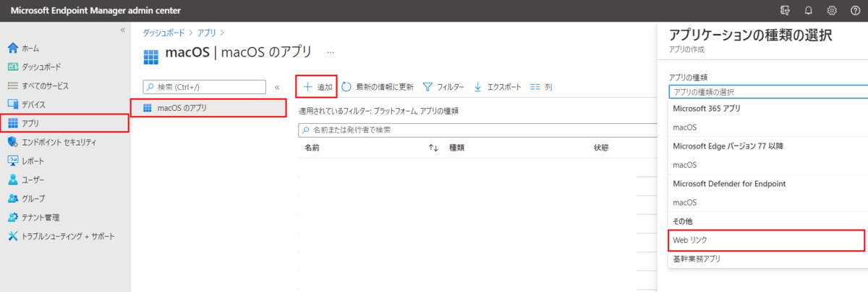Screen dimensions: 868x292
Task: Open the help question mark icon
Action: 856,10
